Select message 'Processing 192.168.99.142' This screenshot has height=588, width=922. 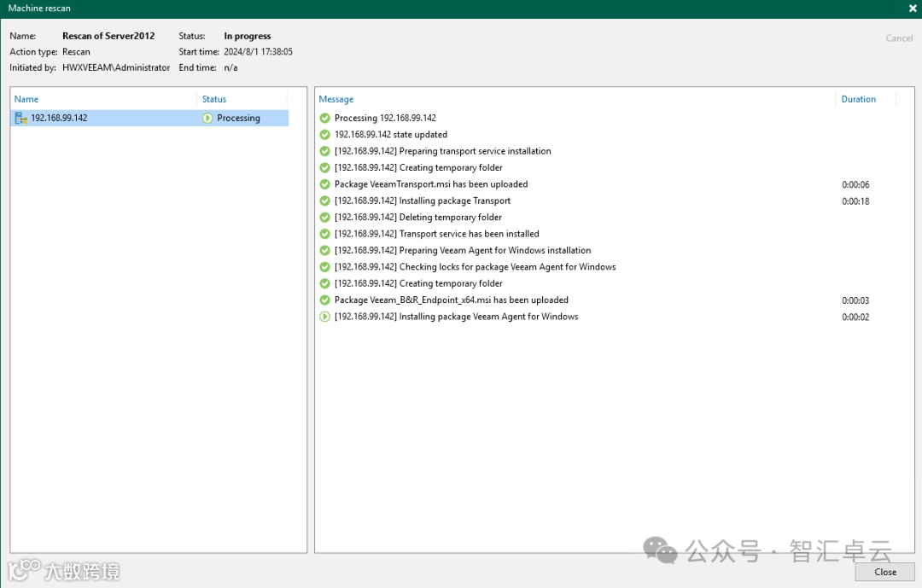385,118
